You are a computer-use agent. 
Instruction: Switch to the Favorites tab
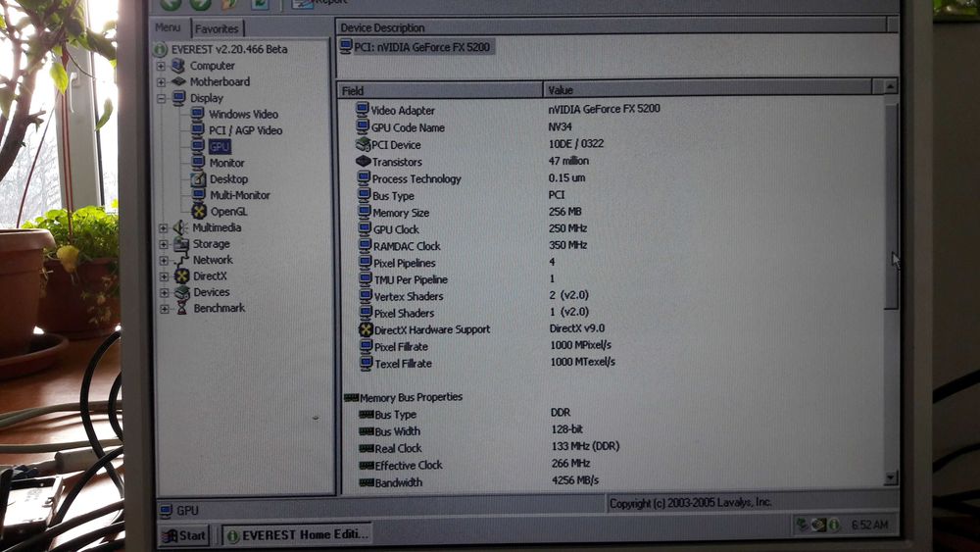[217, 28]
